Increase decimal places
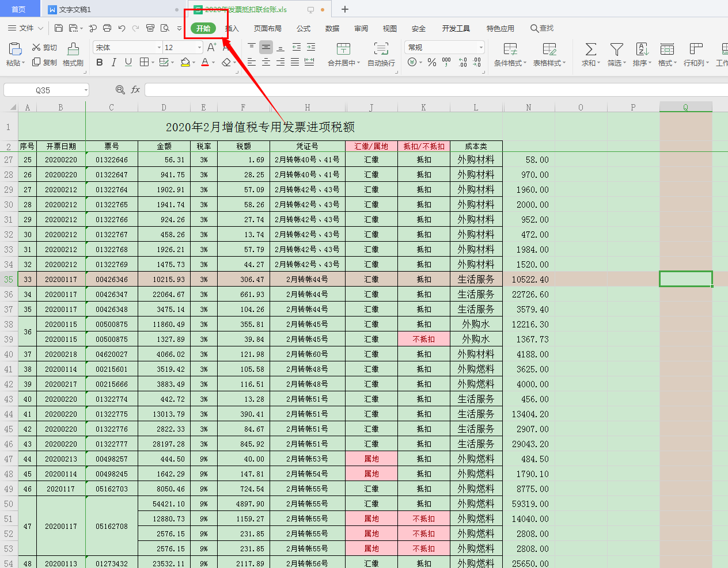Viewport: 728px width, 568px height. (463, 62)
